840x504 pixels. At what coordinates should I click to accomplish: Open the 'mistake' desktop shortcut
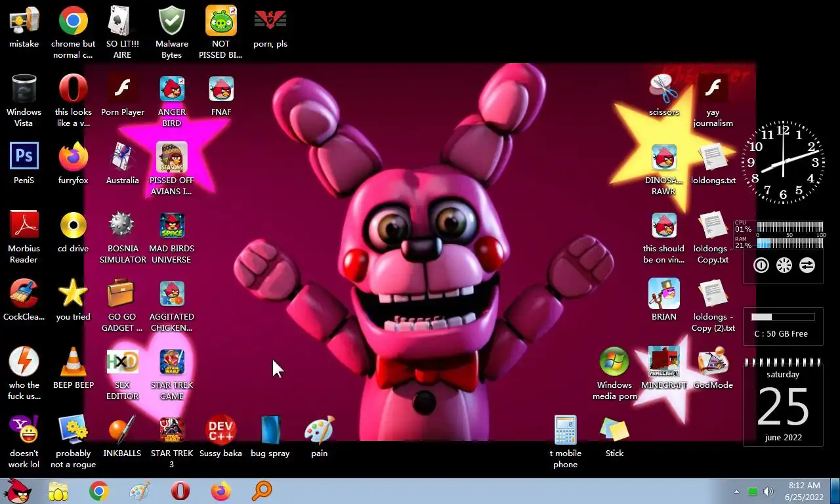point(24,21)
